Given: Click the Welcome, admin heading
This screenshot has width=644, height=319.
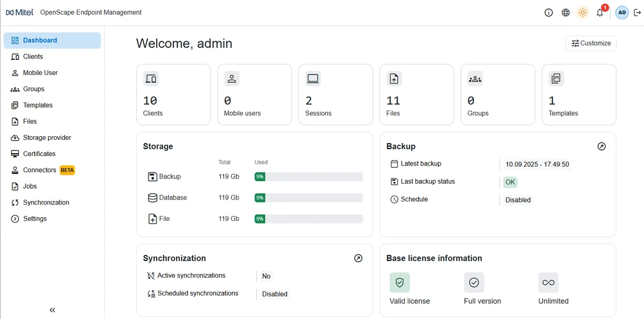Looking at the screenshot, I should tap(184, 43).
